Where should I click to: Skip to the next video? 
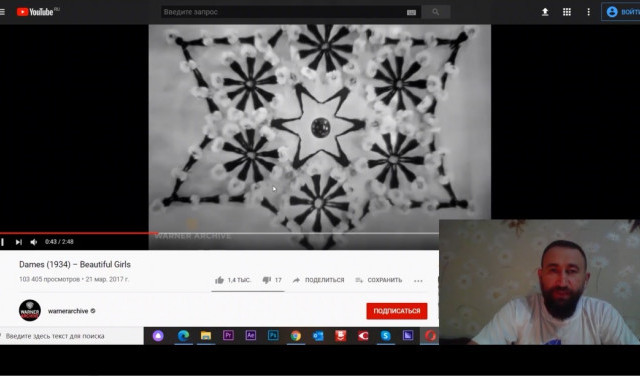click(x=18, y=242)
